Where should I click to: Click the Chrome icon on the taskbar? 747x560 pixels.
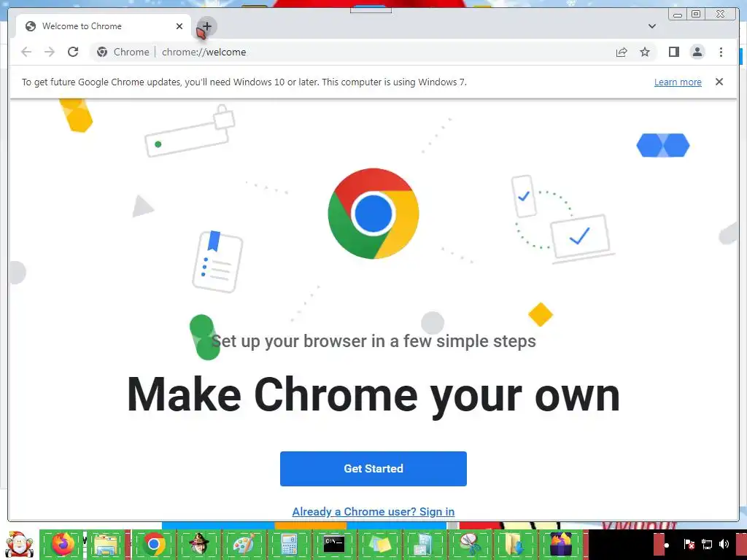pos(153,544)
